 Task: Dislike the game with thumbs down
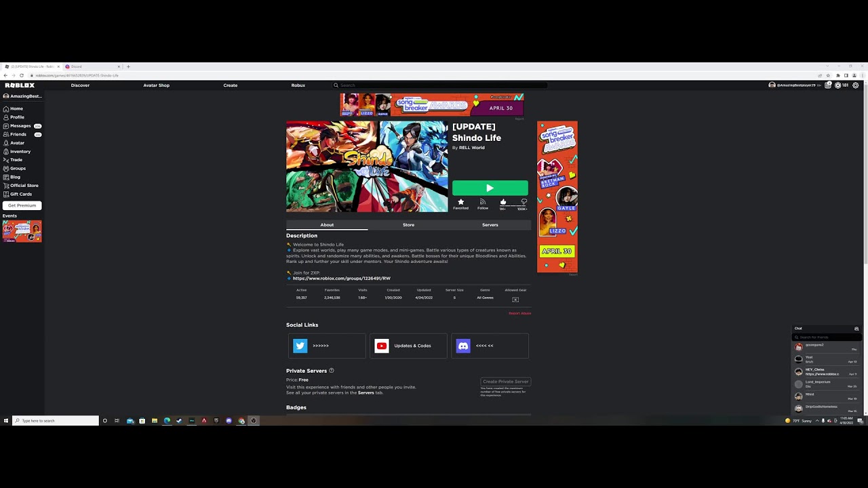(524, 202)
